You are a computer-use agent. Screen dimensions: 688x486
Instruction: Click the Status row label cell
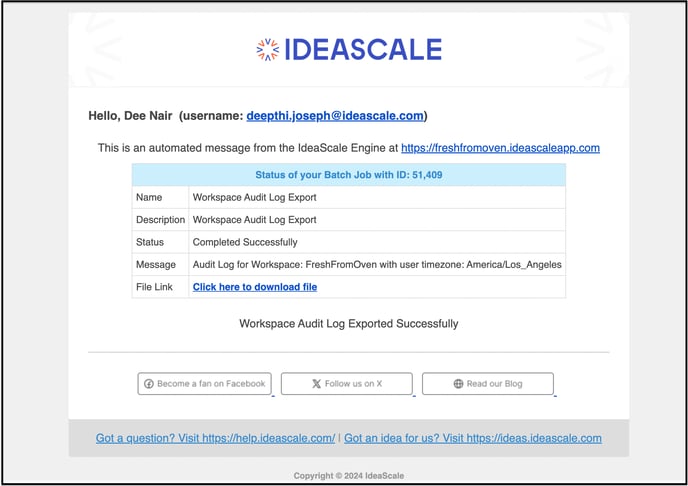(x=160, y=242)
